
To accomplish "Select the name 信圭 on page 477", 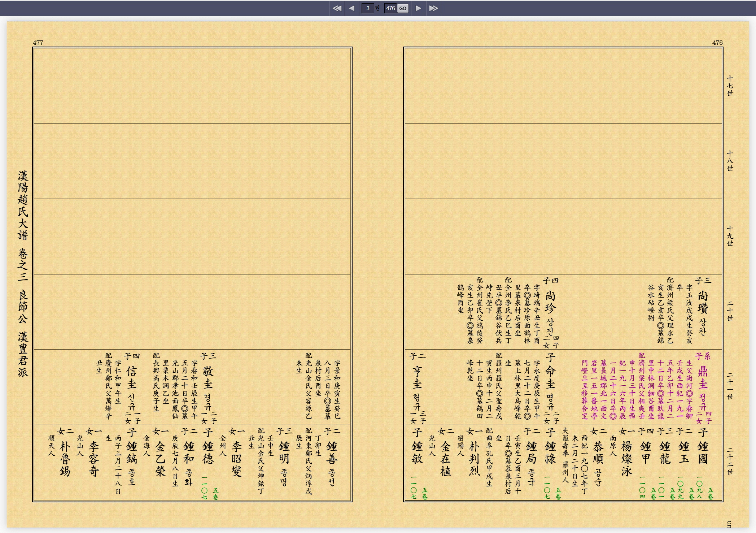I will tap(132, 377).
